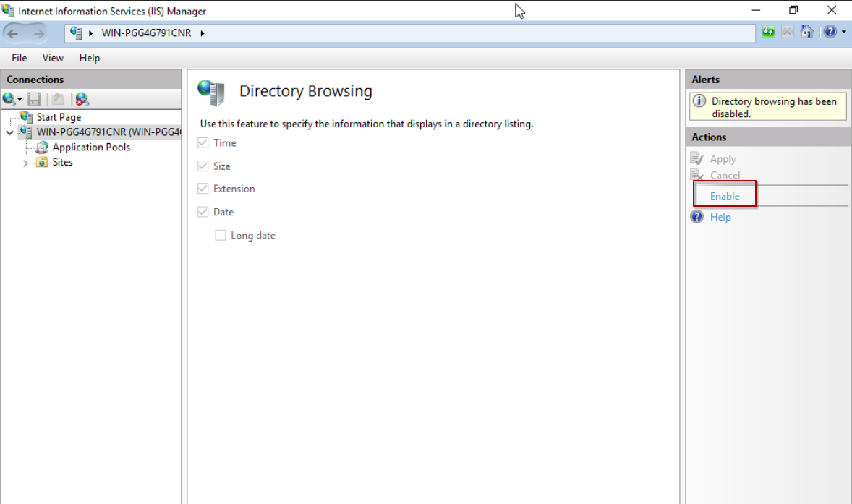Screen dimensions: 852x504
Task: Check the Long date checkbox
Action: [x=221, y=236]
